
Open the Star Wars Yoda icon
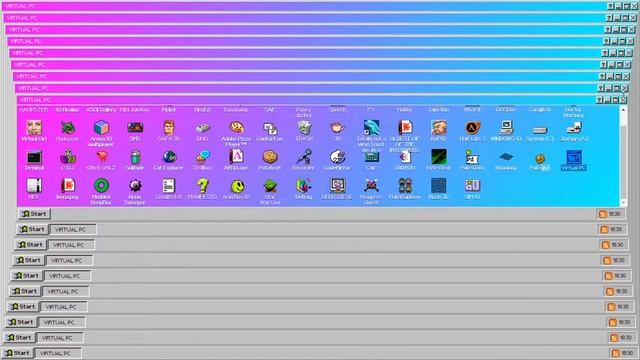(270, 186)
